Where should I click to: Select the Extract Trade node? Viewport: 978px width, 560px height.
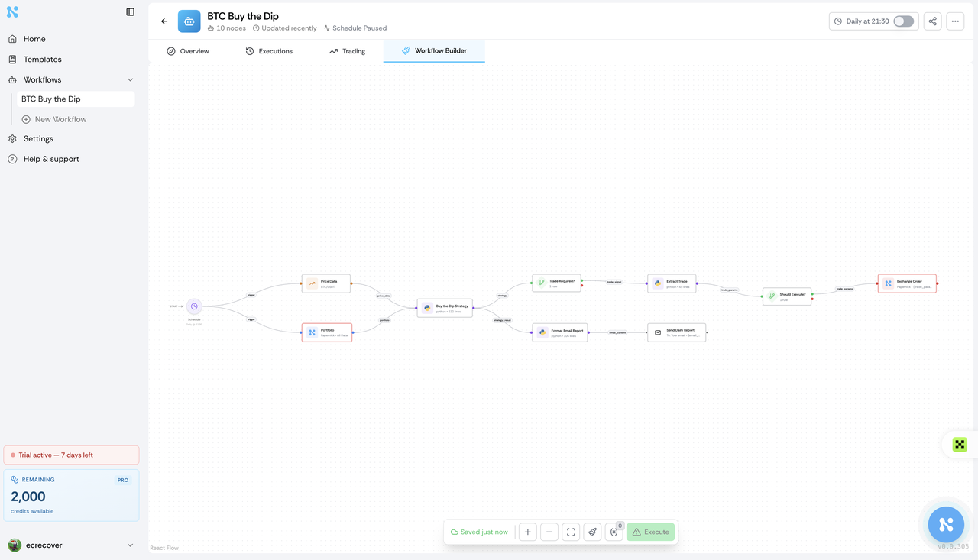coord(672,283)
